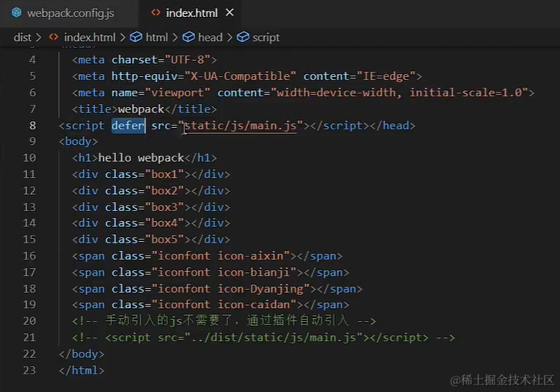Open the html breadcrumb symbol
The image size is (560, 392).
point(157,38)
